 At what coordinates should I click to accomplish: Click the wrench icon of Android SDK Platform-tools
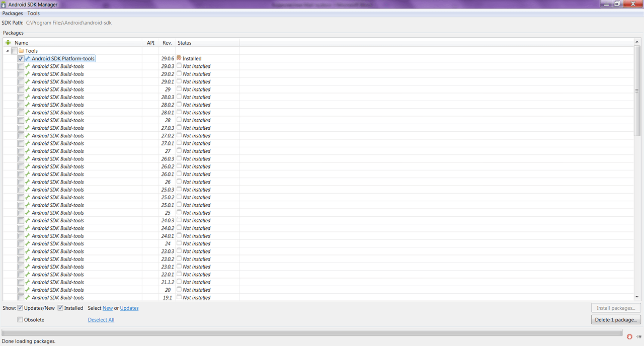point(28,59)
